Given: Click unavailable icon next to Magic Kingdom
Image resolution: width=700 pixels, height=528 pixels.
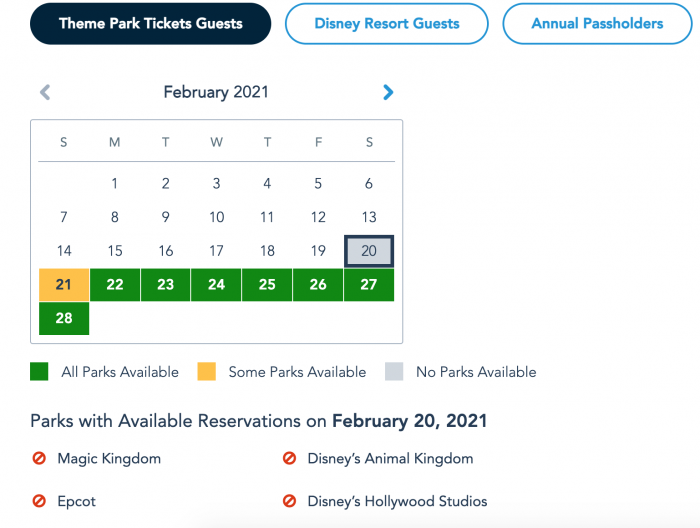Looking at the screenshot, I should tap(38, 459).
